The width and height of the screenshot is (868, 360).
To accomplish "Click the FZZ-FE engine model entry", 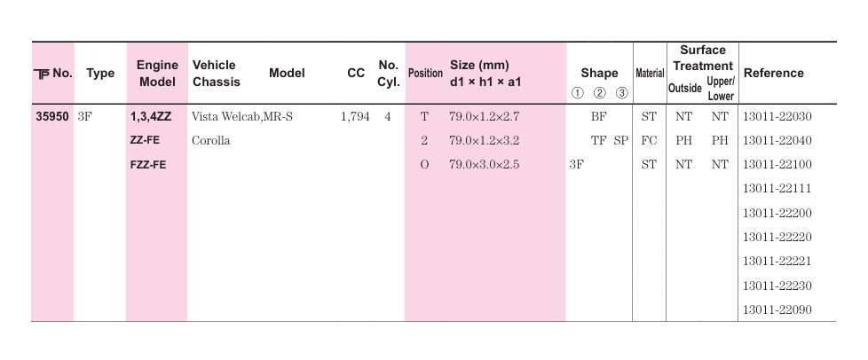I will click(x=148, y=165).
